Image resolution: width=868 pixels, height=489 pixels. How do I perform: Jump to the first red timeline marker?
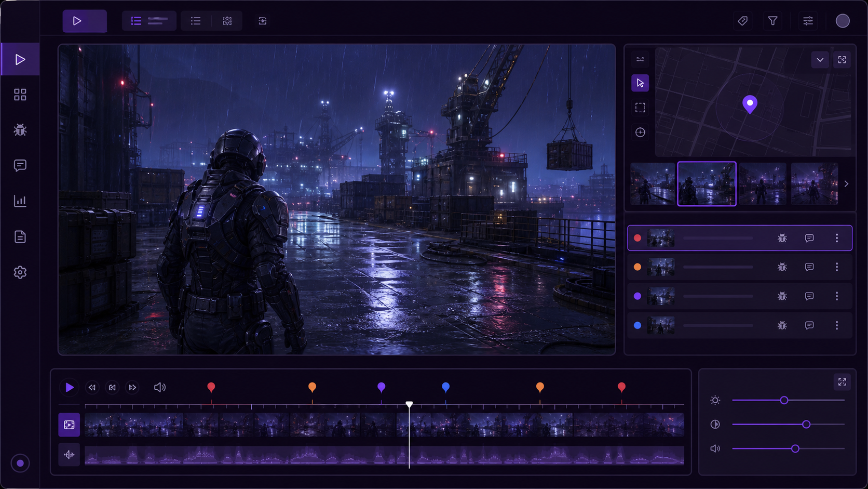point(211,387)
